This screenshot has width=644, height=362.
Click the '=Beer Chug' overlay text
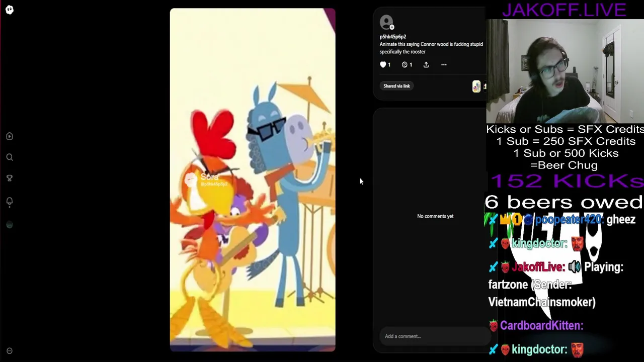564,165
